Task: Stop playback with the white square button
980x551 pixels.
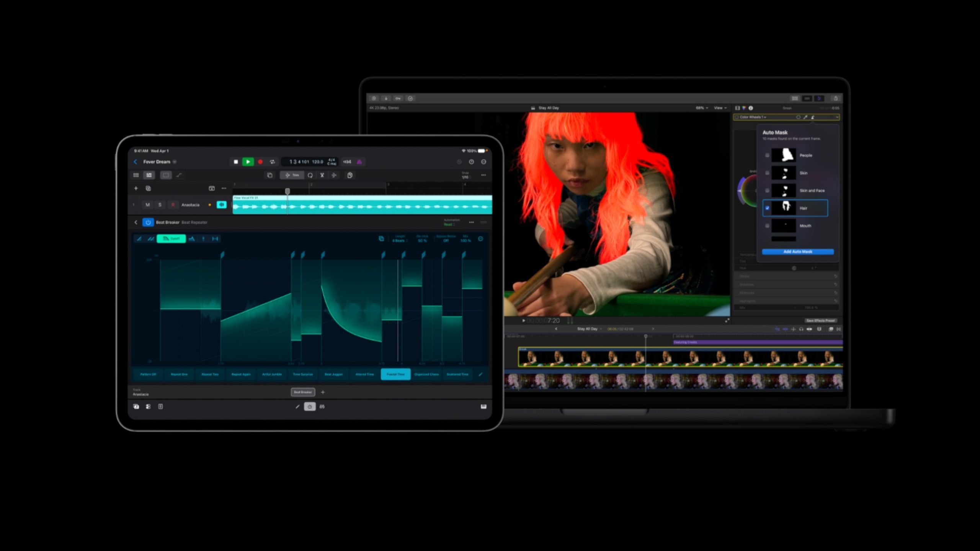Action: (x=236, y=162)
